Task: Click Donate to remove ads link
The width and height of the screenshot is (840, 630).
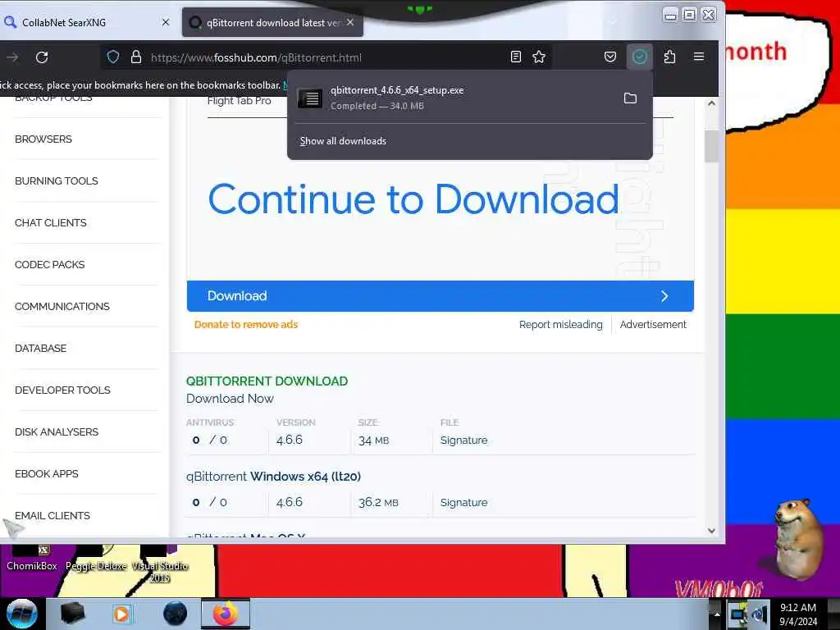Action: pos(246,325)
